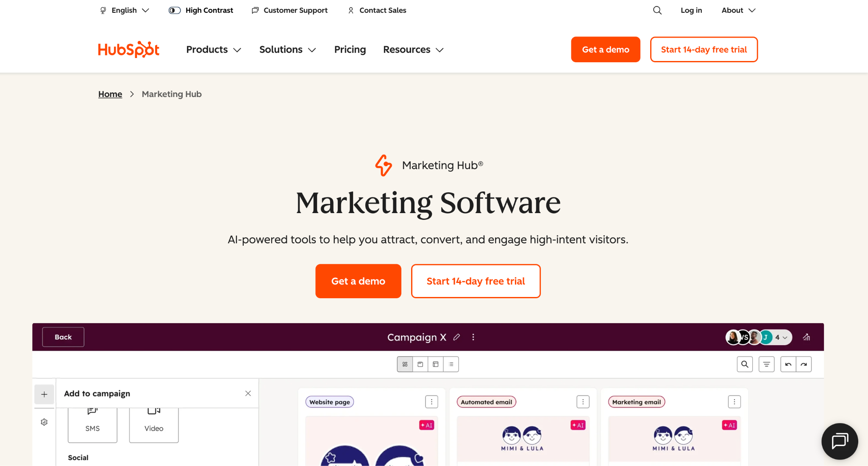Click the redo arrow in campaign toolbar

(804, 364)
